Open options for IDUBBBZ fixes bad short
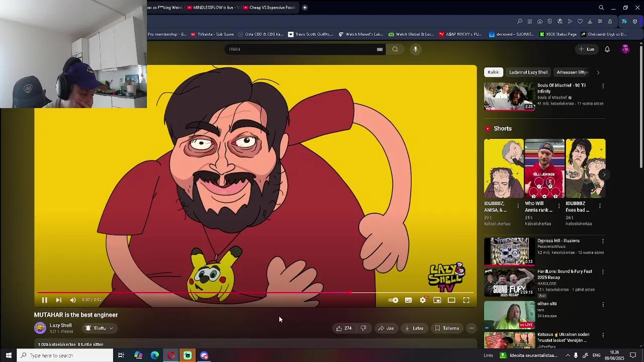Image resolution: width=644 pixels, height=362 pixels. click(x=600, y=206)
